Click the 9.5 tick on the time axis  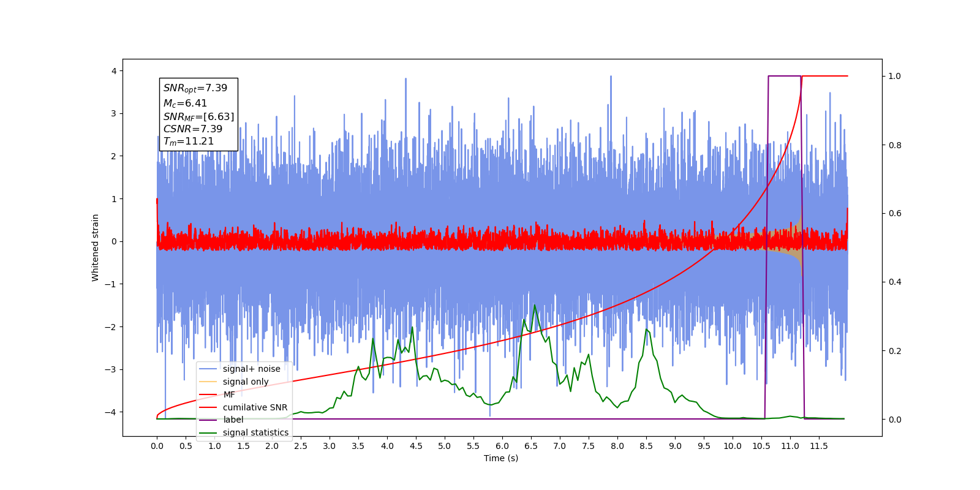[x=704, y=446]
